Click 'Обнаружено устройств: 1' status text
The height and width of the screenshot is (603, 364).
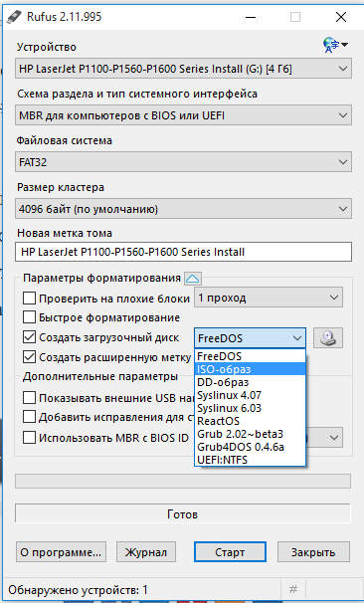coord(78,589)
